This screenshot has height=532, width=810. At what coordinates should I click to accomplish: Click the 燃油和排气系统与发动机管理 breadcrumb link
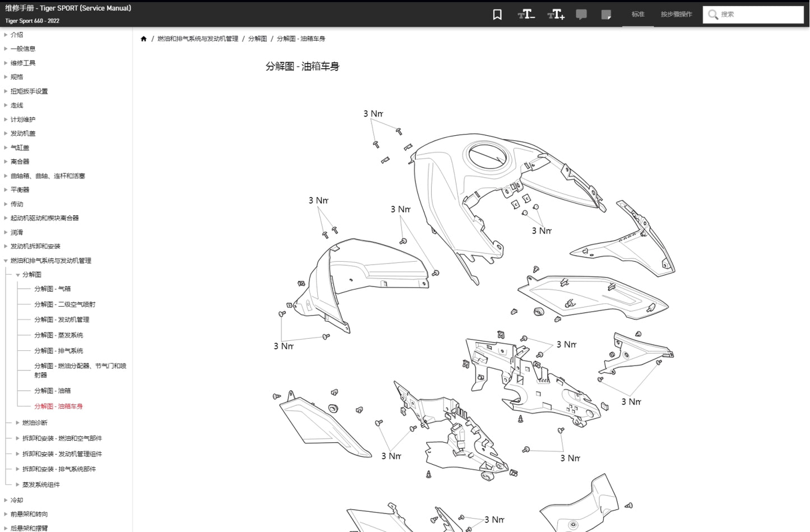(197, 38)
